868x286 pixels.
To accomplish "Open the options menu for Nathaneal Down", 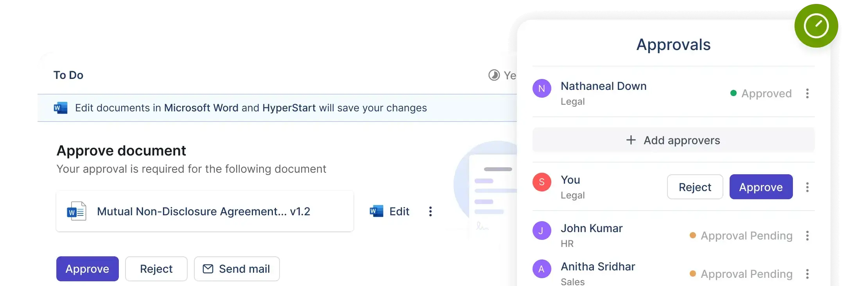I will pyautogui.click(x=807, y=93).
